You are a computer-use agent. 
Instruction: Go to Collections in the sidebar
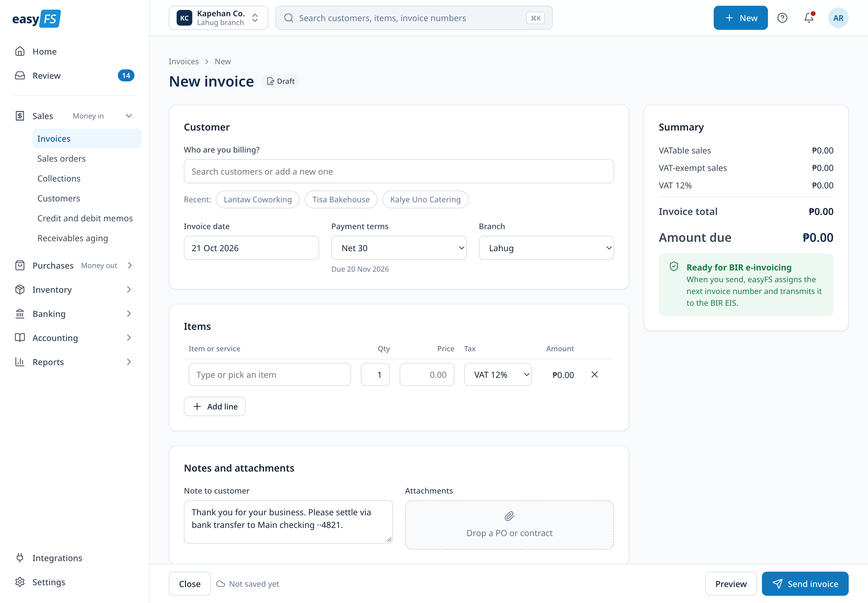(x=87, y=178)
